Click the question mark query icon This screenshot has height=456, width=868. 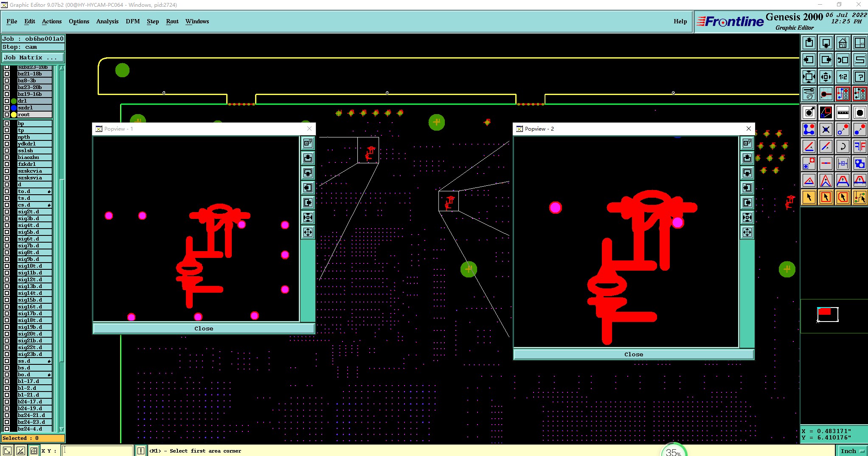(860, 77)
